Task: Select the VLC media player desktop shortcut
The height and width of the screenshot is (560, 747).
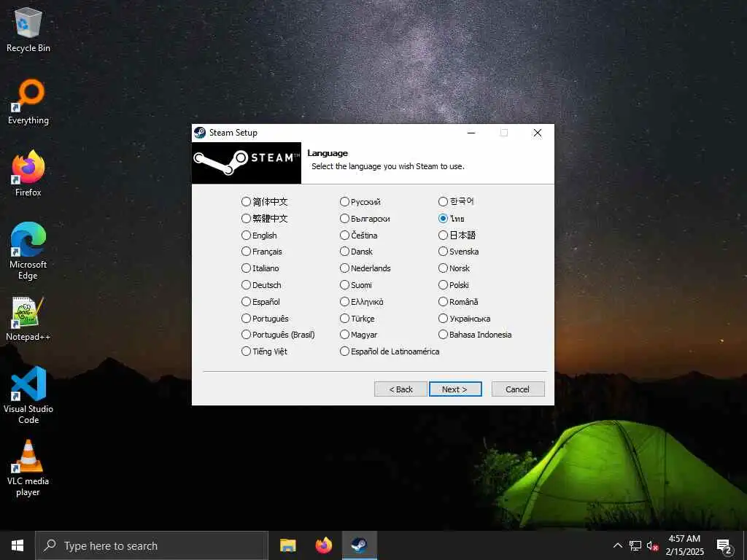Action: 28,468
